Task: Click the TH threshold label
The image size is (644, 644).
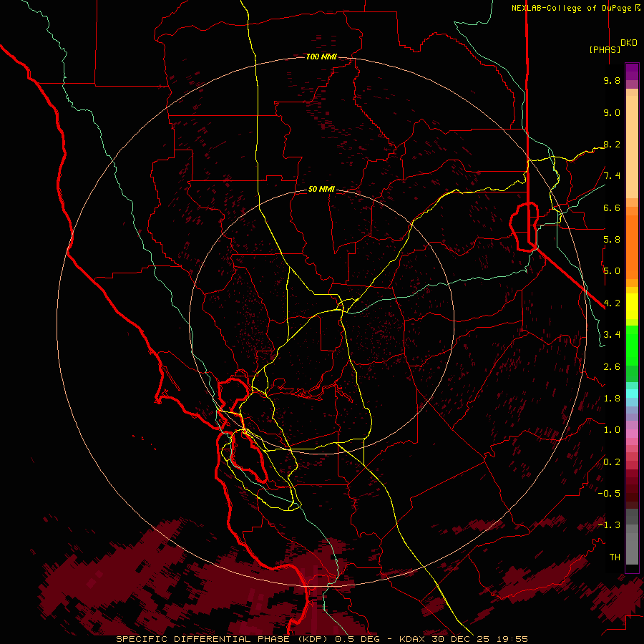Action: tap(615, 557)
